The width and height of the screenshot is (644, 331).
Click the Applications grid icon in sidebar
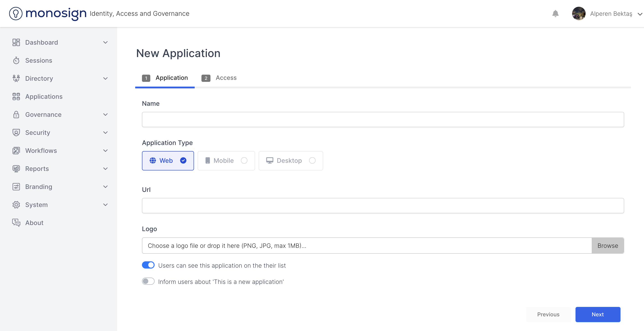click(x=16, y=97)
